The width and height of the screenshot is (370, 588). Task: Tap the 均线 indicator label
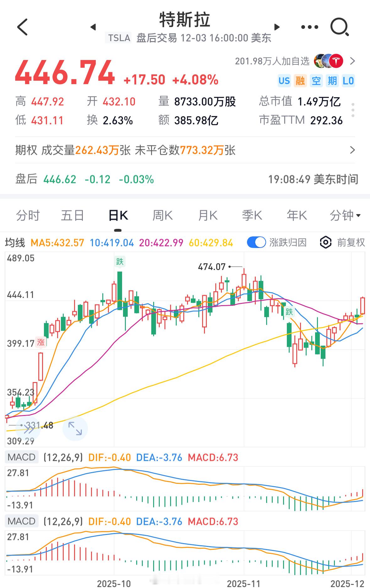pos(15,243)
